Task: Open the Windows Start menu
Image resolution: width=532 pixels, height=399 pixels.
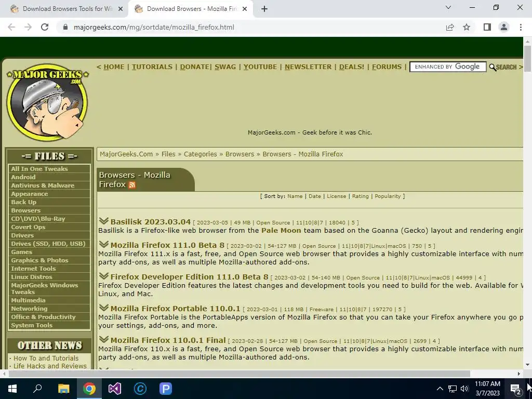Action: coord(12,389)
